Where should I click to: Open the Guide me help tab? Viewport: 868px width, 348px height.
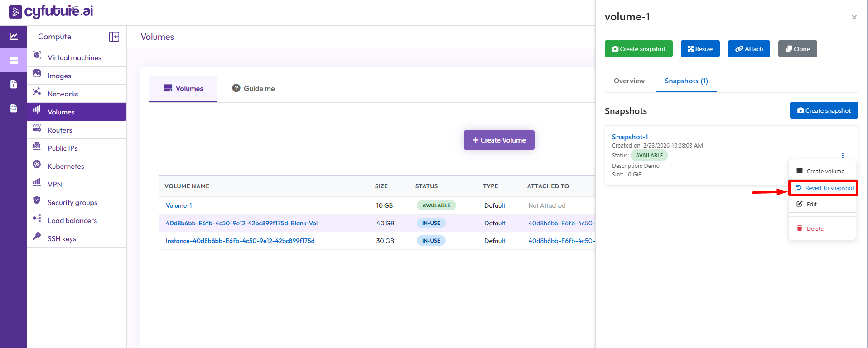point(254,89)
